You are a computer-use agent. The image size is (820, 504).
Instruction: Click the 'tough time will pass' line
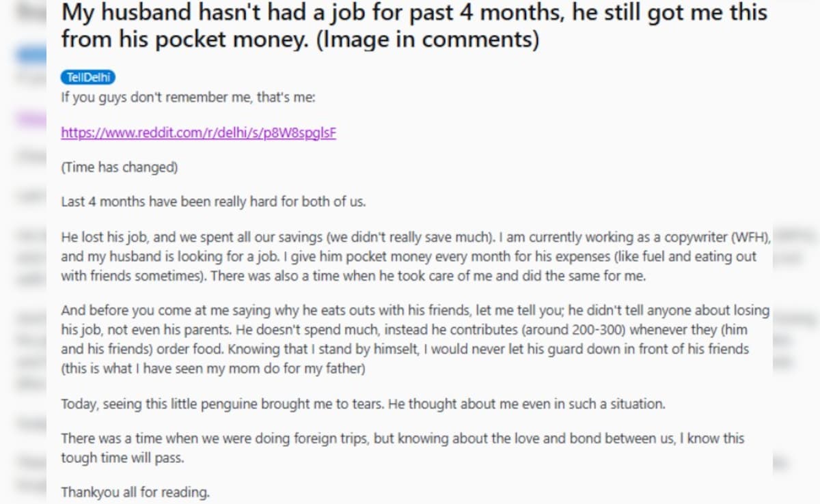point(123,458)
